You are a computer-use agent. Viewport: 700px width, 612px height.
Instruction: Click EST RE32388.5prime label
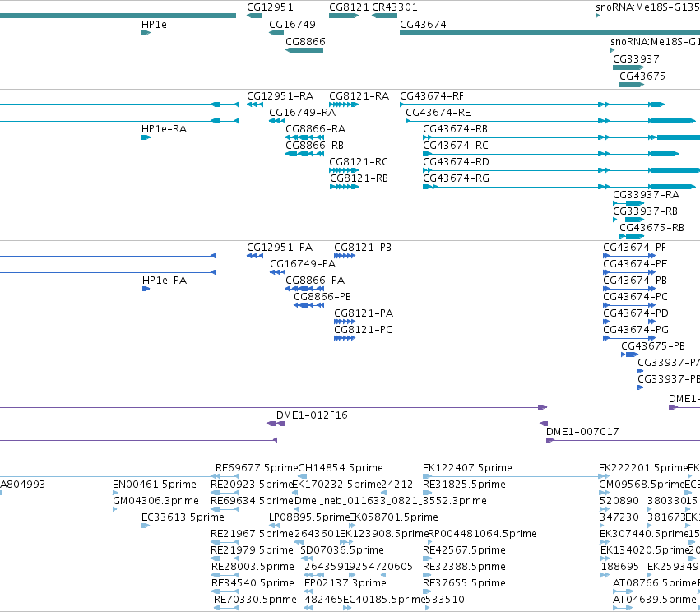[464, 567]
